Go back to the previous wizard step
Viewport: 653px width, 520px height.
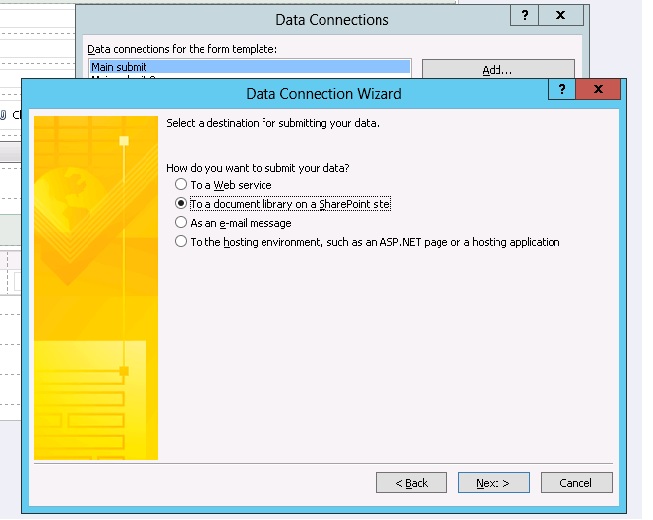[411, 483]
